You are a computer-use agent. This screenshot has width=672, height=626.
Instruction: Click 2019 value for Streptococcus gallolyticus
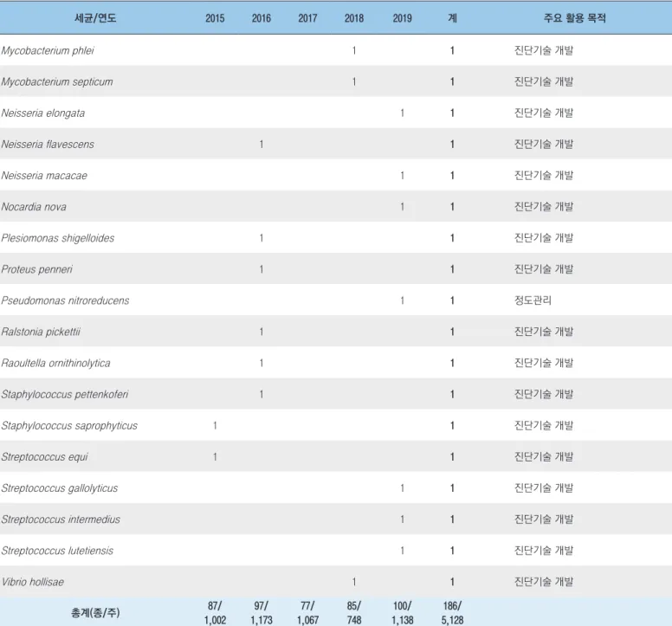[x=402, y=488]
